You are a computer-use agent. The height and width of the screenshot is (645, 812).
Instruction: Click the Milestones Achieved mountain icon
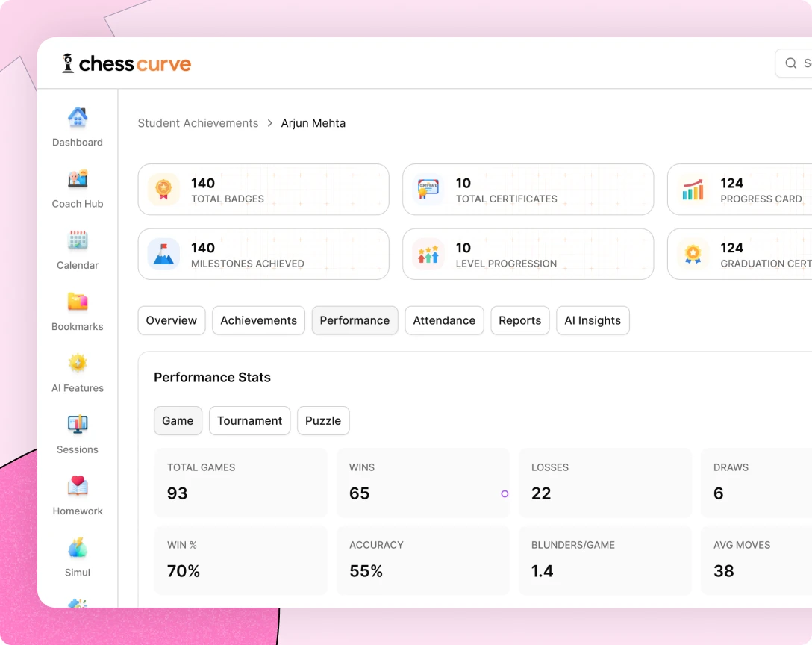click(x=163, y=255)
